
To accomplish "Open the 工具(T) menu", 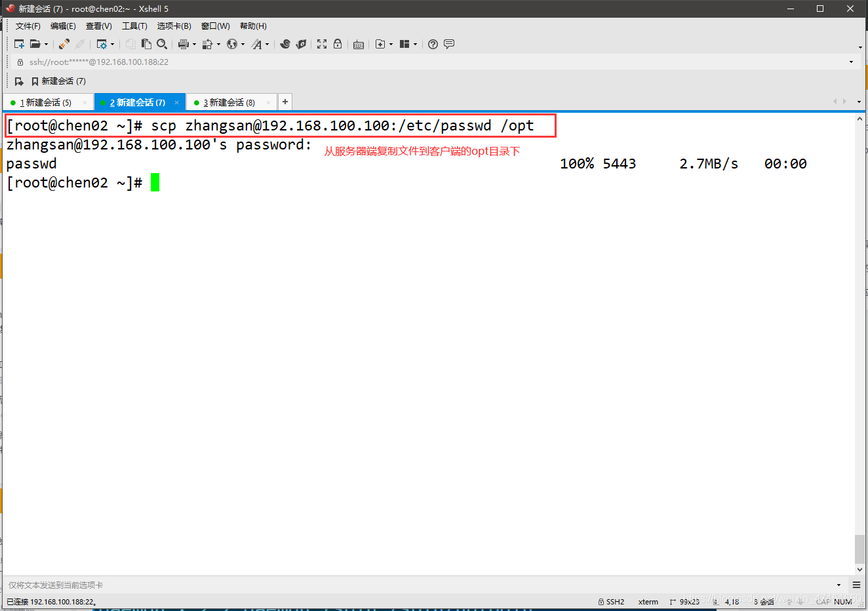I will (x=134, y=26).
